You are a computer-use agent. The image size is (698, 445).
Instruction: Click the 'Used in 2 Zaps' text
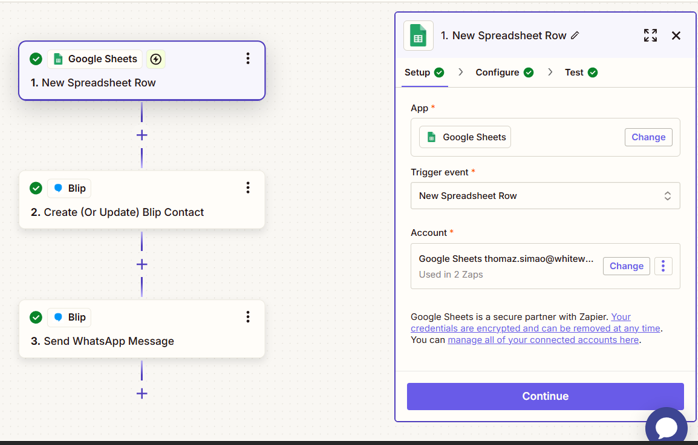point(450,275)
